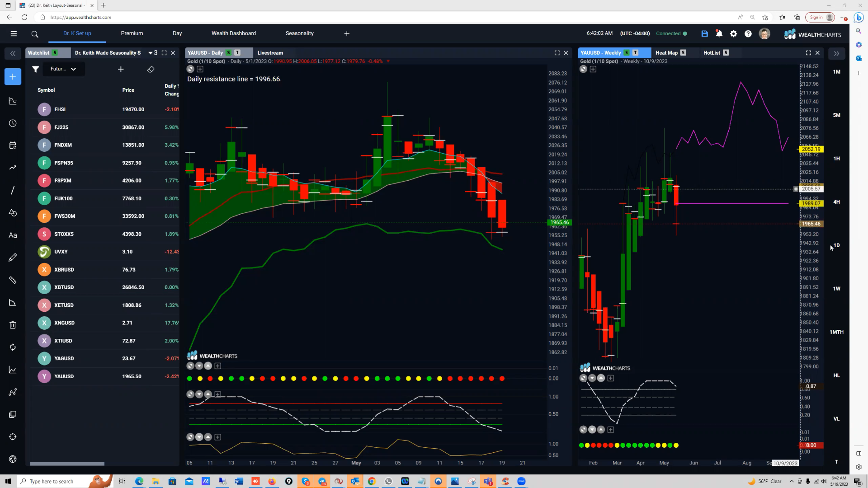The image size is (868, 488).
Task: Open the notifications bell
Action: 719,34
